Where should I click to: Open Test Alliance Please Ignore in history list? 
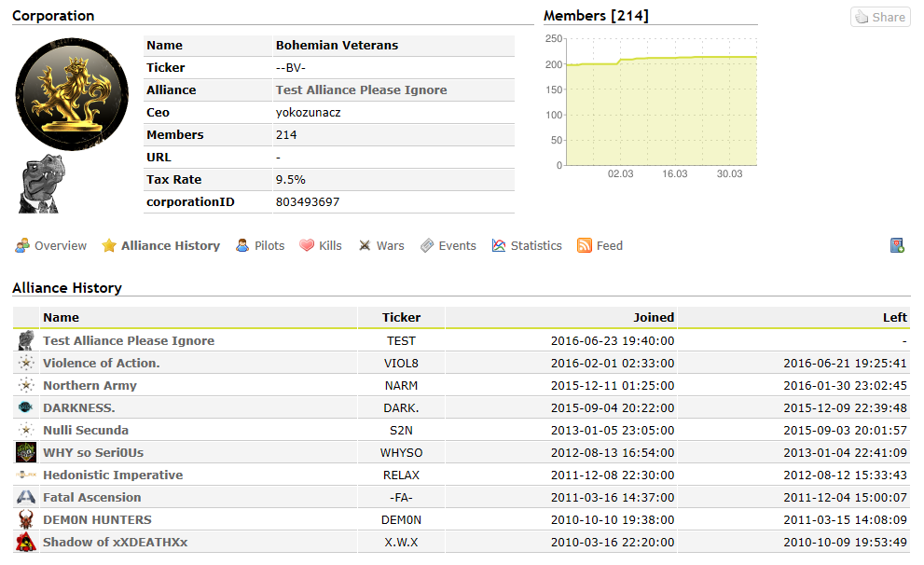tap(129, 341)
